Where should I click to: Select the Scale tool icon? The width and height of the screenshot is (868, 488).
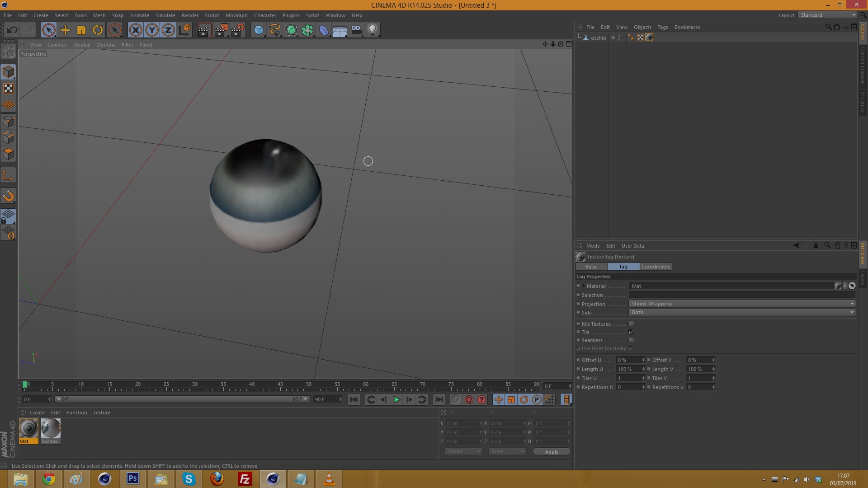coord(81,30)
